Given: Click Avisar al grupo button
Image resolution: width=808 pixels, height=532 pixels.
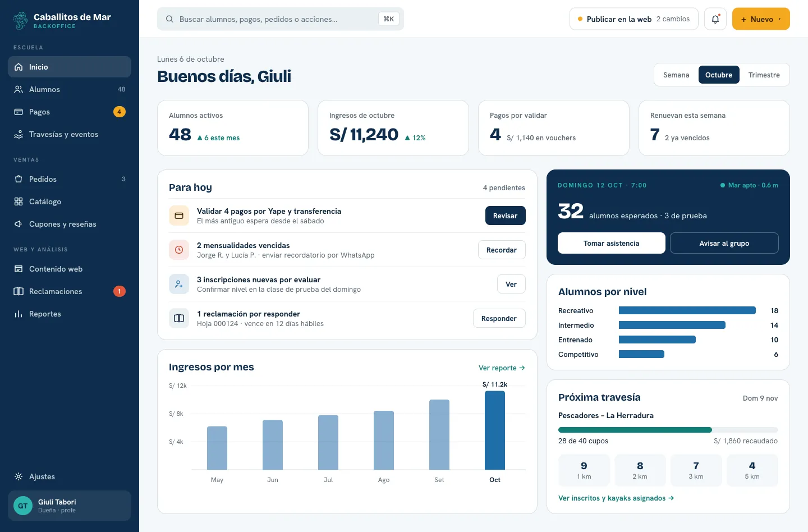Looking at the screenshot, I should pos(724,243).
